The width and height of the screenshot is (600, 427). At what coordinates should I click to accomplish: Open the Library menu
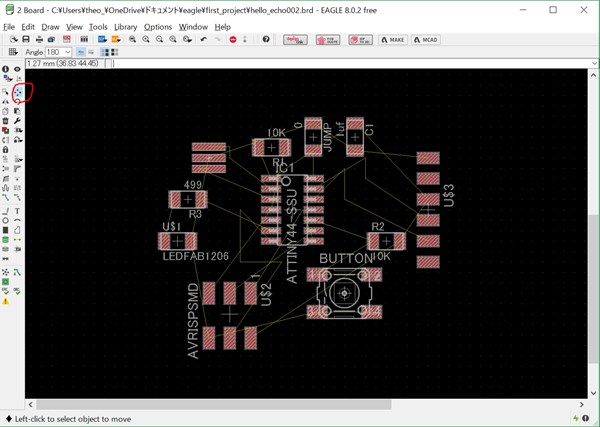(126, 27)
